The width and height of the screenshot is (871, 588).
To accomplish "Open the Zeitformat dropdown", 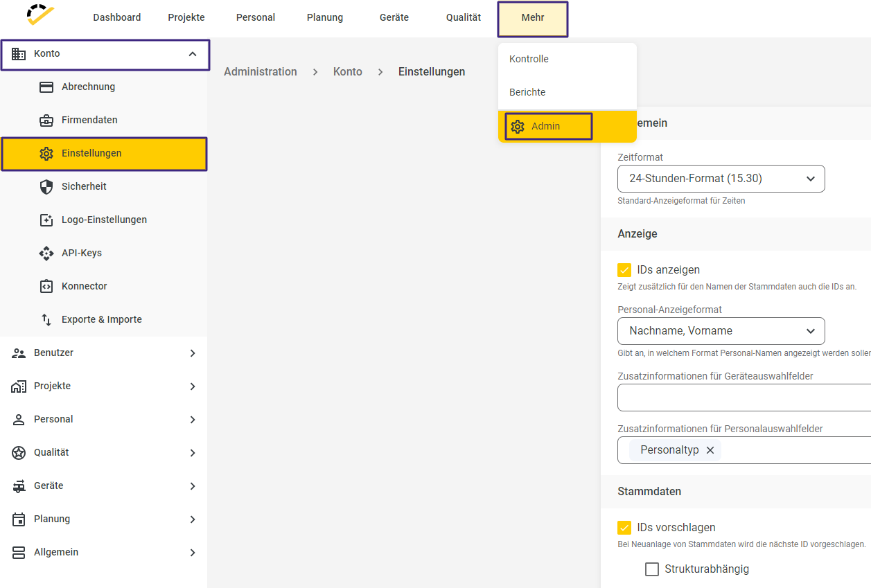I will tap(721, 179).
